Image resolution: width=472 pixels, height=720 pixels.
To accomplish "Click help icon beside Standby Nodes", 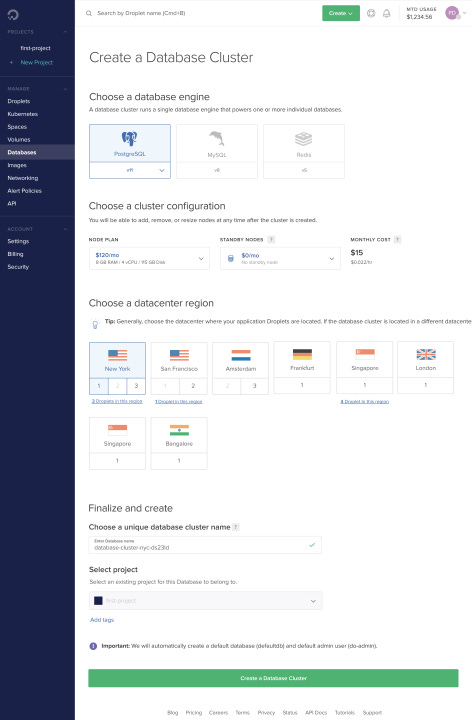I will coord(271,239).
